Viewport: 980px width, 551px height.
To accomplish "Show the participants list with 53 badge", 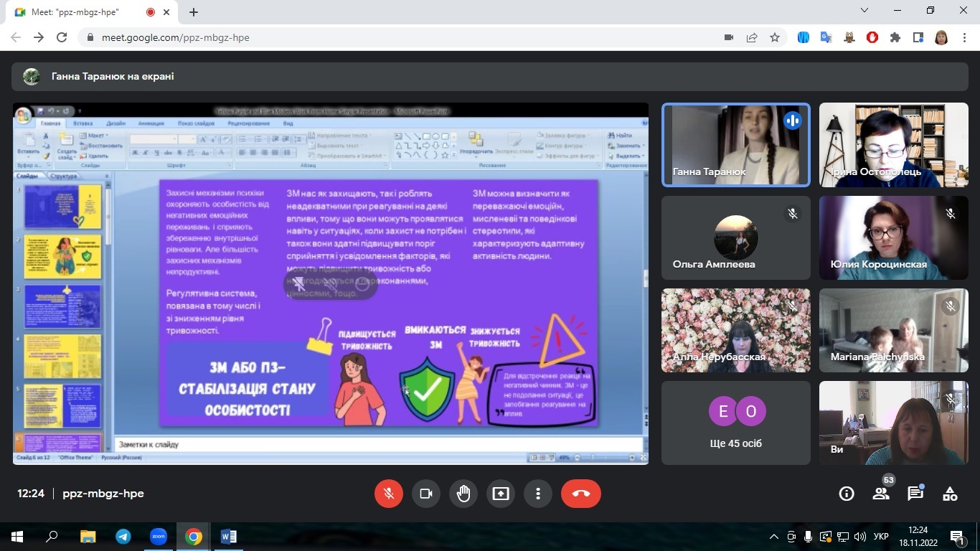I will (881, 494).
